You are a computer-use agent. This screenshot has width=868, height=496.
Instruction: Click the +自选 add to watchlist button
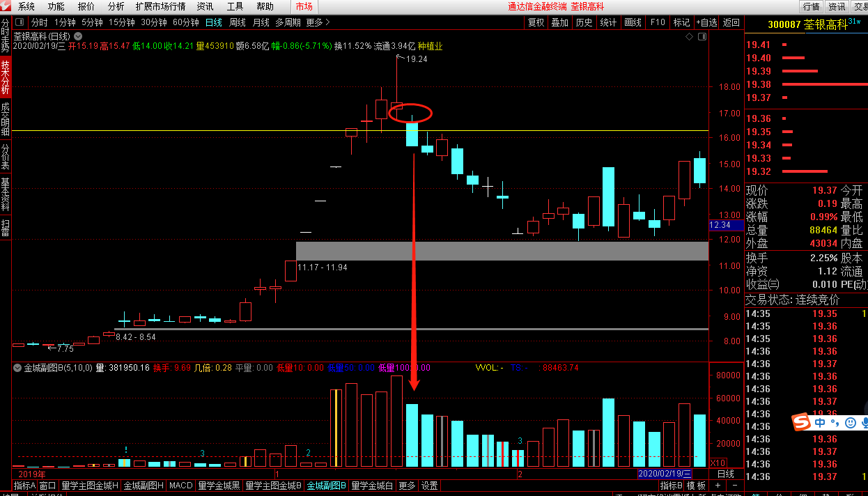pyautogui.click(x=706, y=22)
